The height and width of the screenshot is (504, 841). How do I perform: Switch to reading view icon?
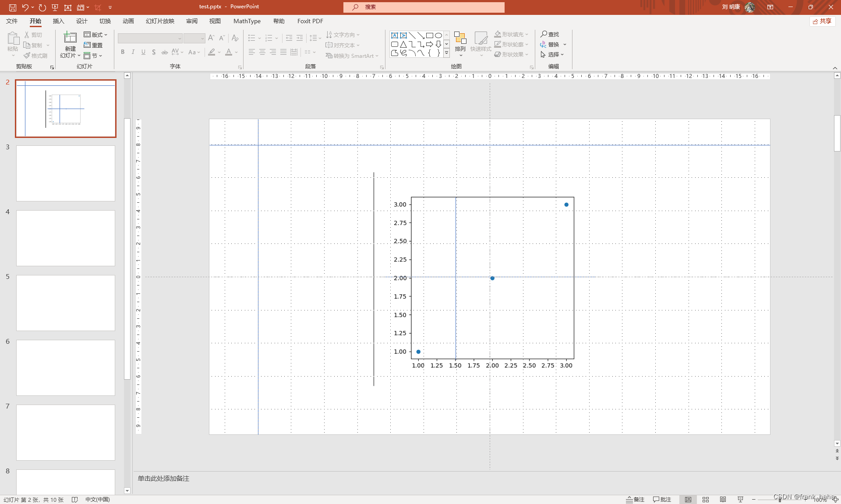[x=723, y=500]
